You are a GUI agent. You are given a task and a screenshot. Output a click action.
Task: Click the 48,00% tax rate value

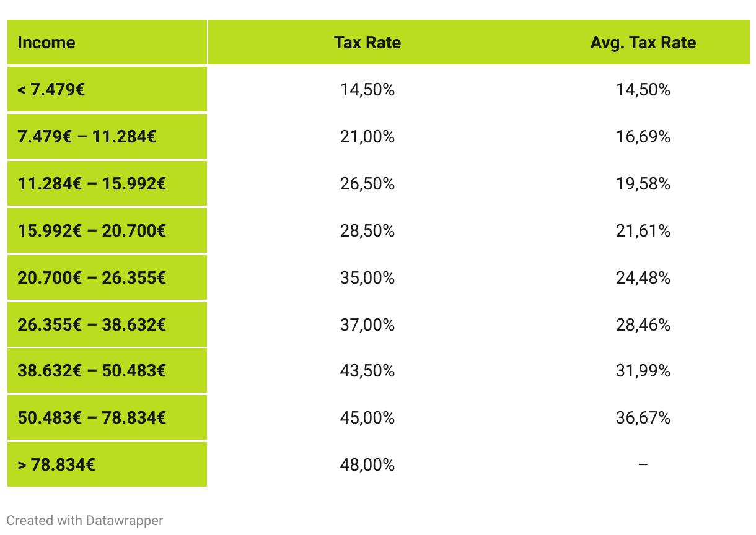[367, 464]
